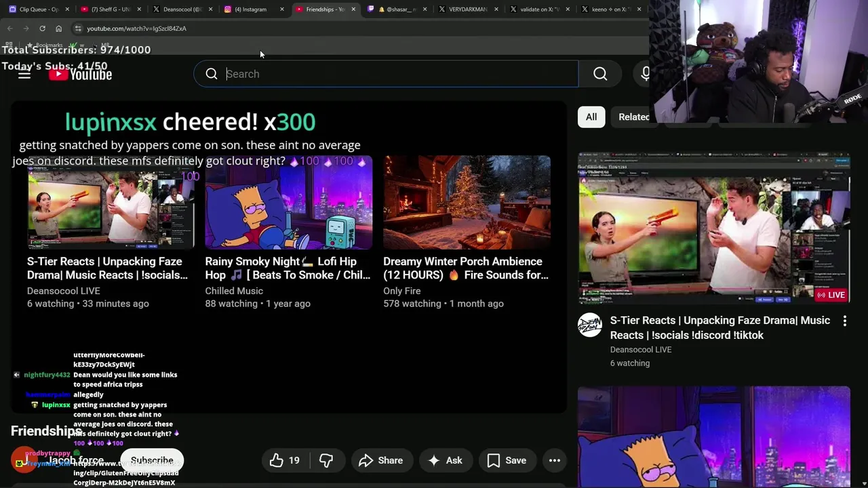The width and height of the screenshot is (868, 488).
Task: Start voice search with the microphone icon
Action: (644, 74)
